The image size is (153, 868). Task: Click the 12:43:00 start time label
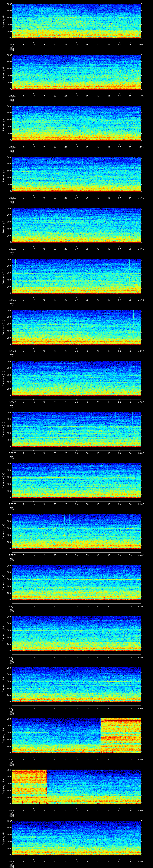[12, 759]
